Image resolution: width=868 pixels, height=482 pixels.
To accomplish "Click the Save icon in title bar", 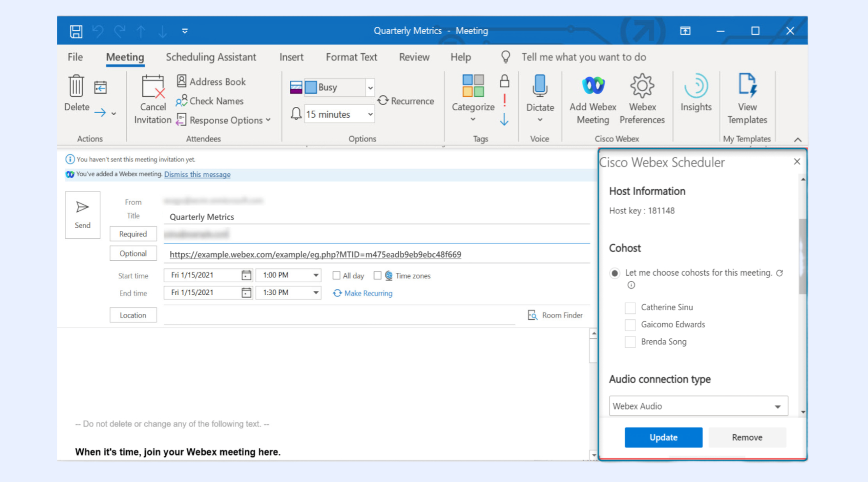I will (76, 31).
